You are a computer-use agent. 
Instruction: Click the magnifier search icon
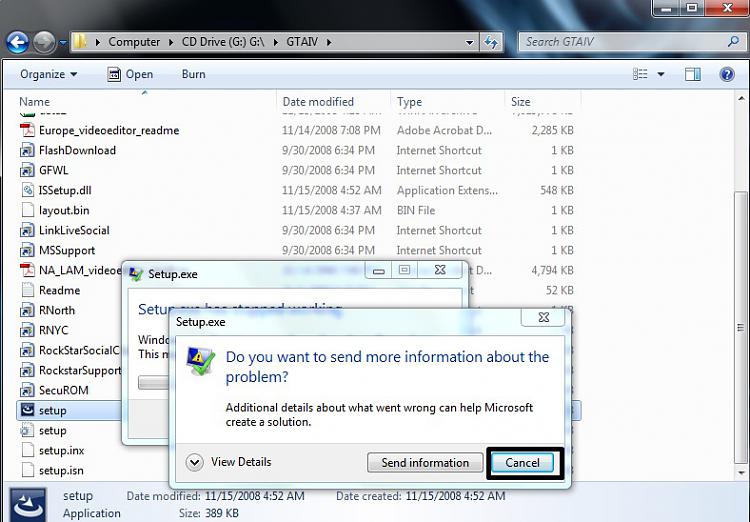(733, 42)
